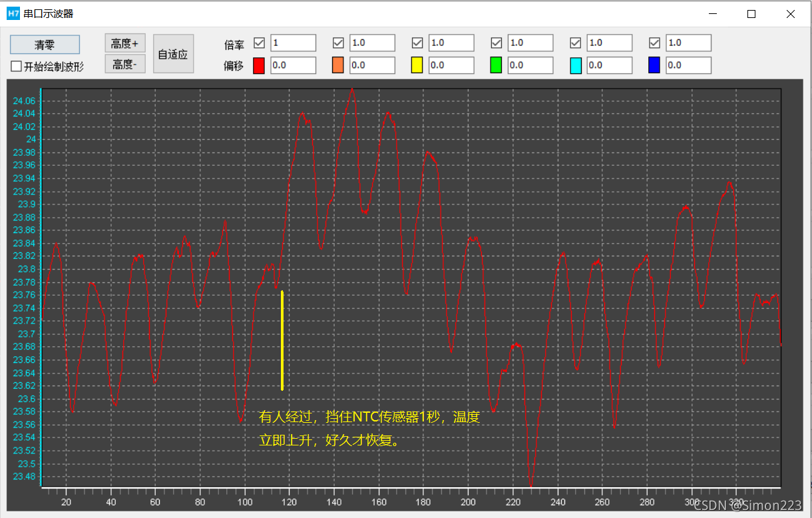Viewport: 812px width, 518px height.
Task: Maximize the 串口示波器 window
Action: pyautogui.click(x=751, y=13)
